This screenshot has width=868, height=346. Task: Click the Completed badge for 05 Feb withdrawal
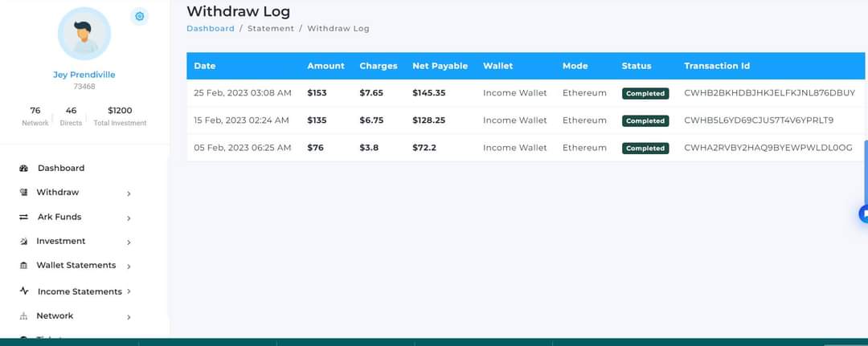(x=645, y=149)
